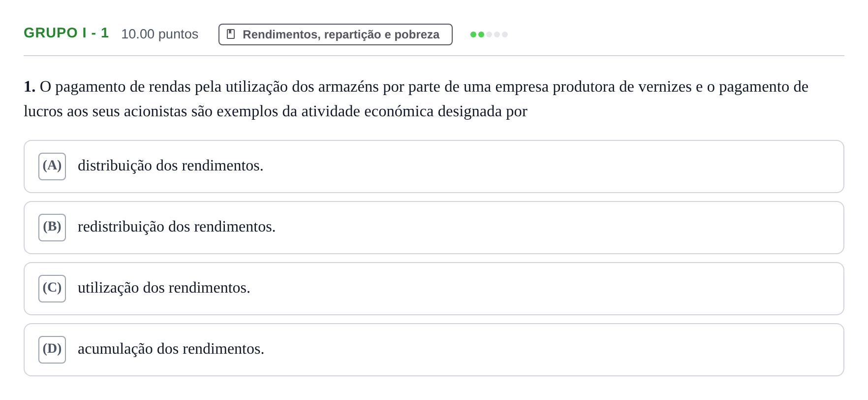
Task: Click the 'GRUPO I - 1' heading
Action: pos(66,33)
